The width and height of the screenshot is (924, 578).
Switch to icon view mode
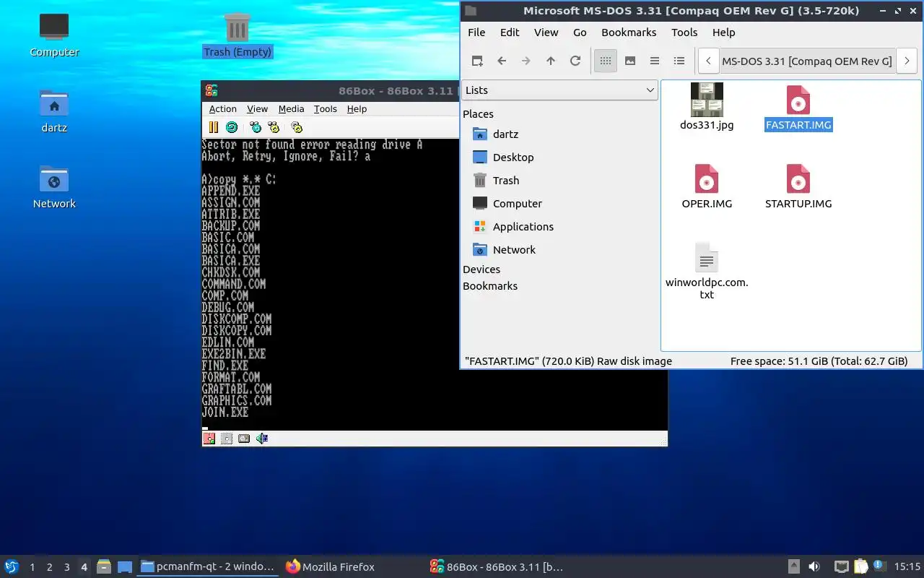(606, 61)
